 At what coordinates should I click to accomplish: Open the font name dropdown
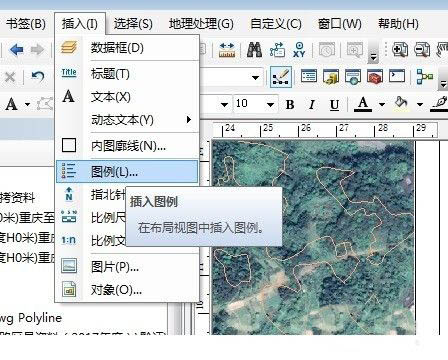224,105
